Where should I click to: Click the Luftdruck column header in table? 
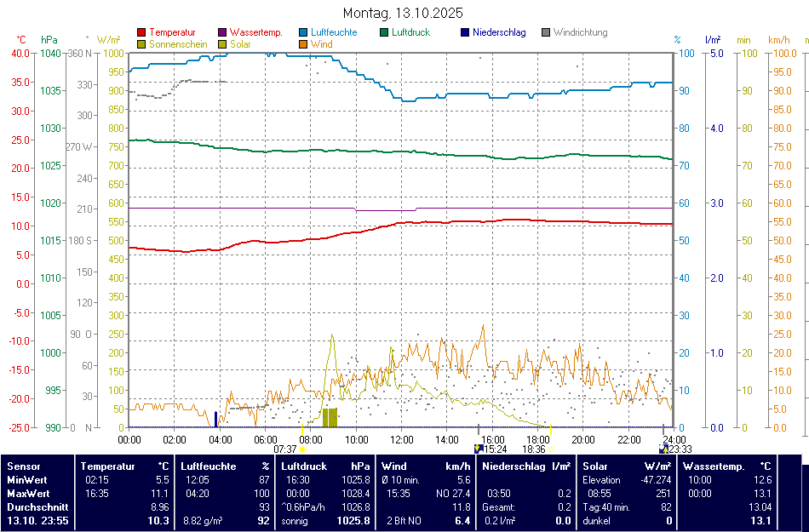click(304, 466)
